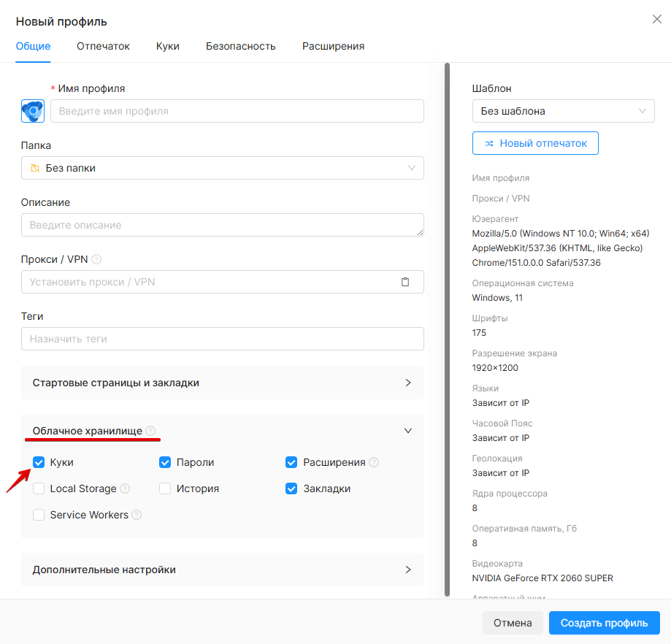
Task: Click the help icon next to Расширения checkbox
Action: click(x=374, y=463)
